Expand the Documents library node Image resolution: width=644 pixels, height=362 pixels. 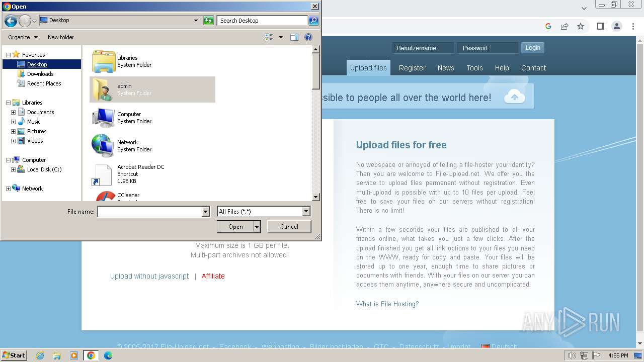point(13,112)
